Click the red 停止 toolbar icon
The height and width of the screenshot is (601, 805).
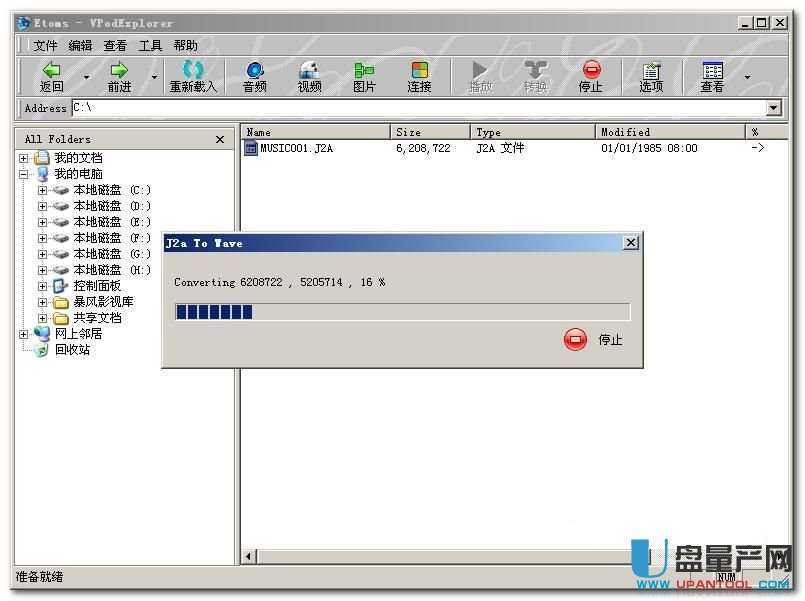click(x=591, y=71)
